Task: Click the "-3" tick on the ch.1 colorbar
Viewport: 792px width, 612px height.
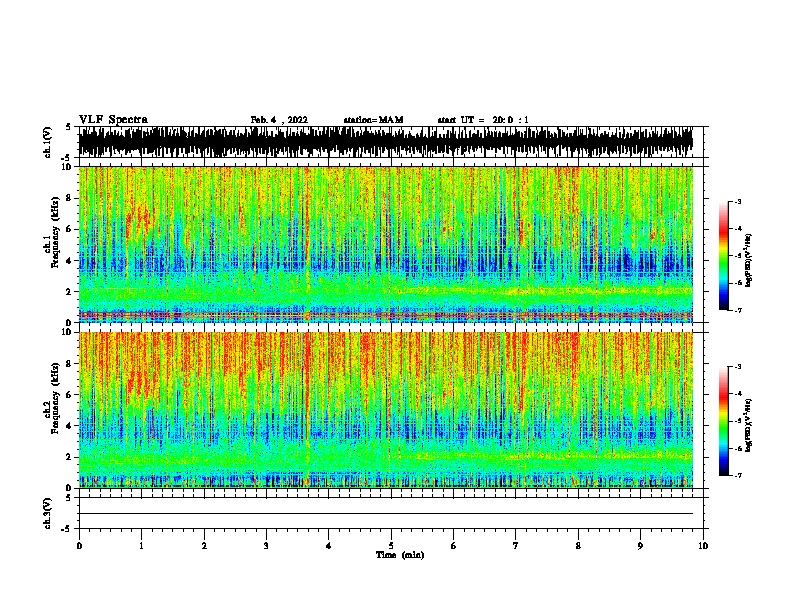Action: click(x=737, y=202)
